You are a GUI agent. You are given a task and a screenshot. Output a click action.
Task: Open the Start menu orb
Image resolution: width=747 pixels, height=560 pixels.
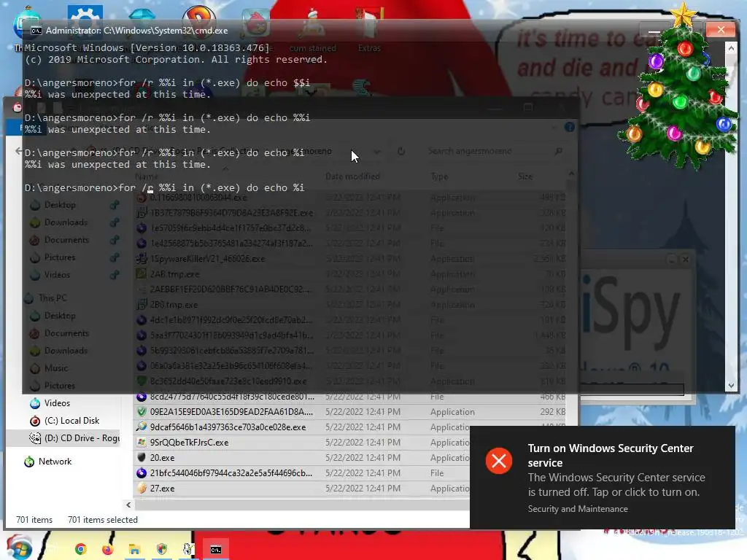pyautogui.click(x=20, y=548)
